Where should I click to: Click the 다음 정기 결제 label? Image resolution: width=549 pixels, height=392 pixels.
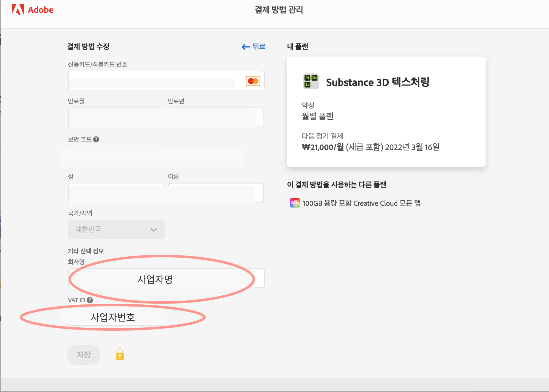pyautogui.click(x=322, y=136)
